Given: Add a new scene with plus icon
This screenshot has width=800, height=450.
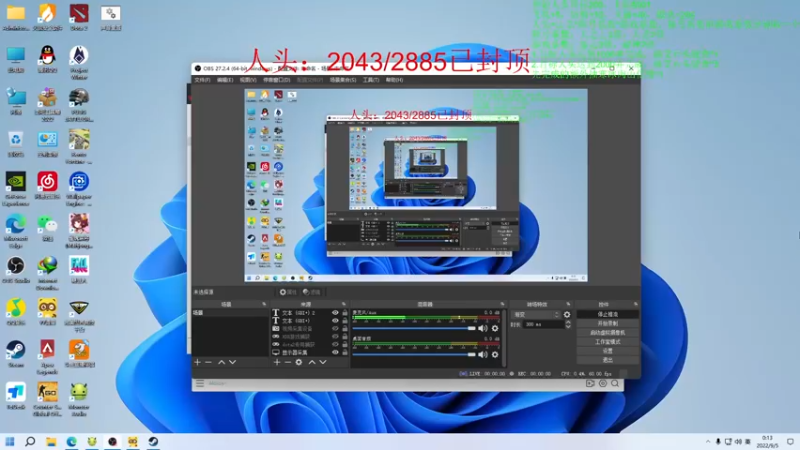Looking at the screenshot, I should [197, 362].
